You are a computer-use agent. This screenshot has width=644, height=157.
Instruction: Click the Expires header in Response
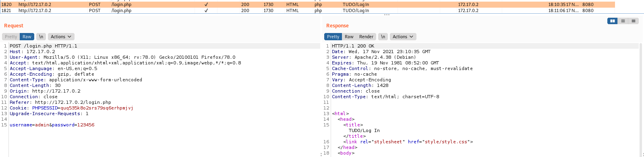point(385,63)
